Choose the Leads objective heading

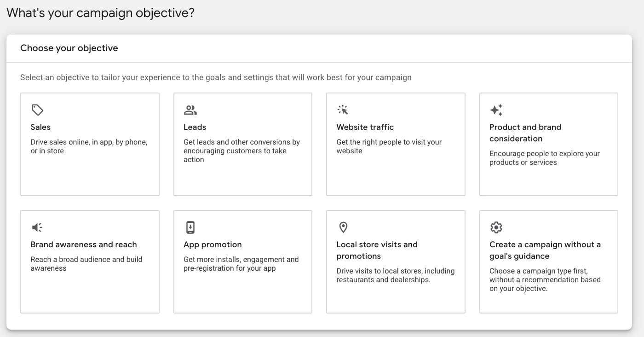[195, 127]
